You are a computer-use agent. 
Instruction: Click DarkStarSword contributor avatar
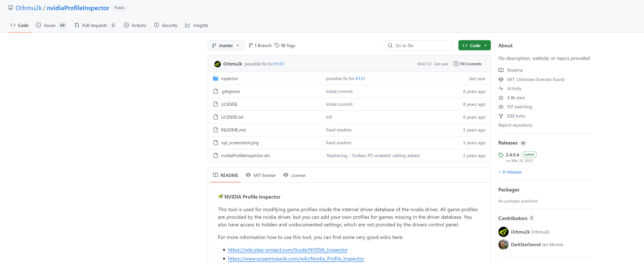tap(503, 244)
